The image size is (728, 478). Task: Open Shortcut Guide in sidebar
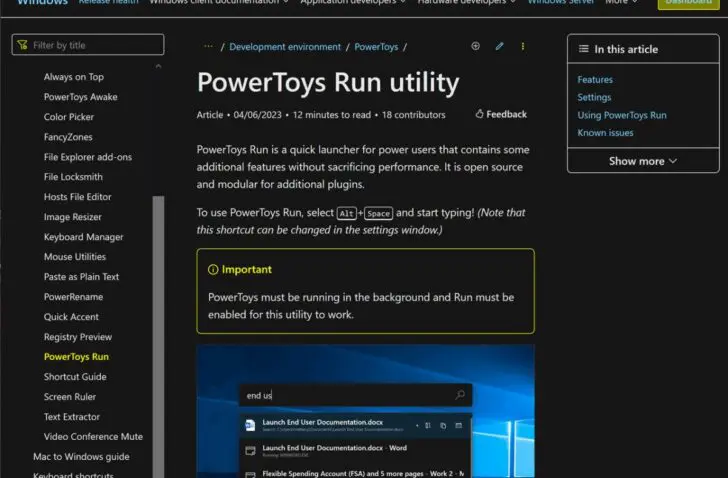(75, 377)
